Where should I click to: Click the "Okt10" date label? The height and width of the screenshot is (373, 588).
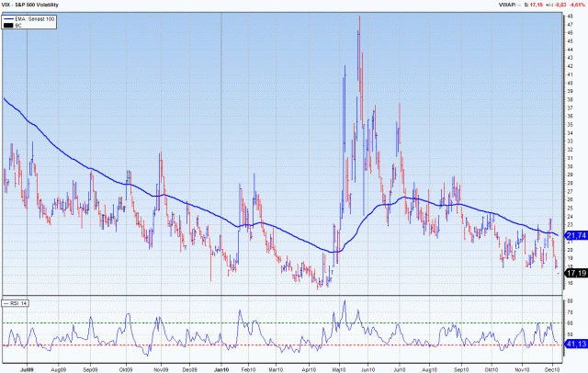pos(491,369)
